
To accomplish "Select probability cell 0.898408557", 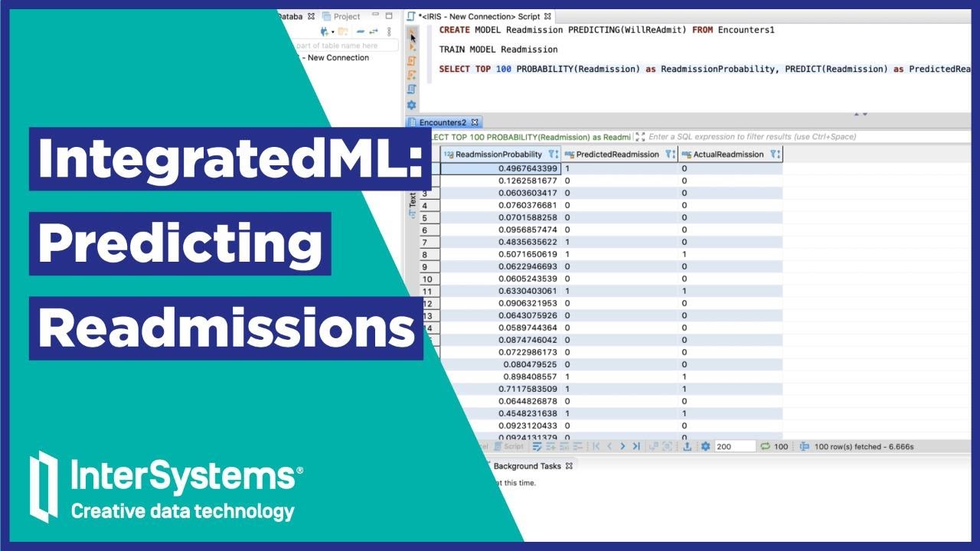I will pyautogui.click(x=501, y=377).
